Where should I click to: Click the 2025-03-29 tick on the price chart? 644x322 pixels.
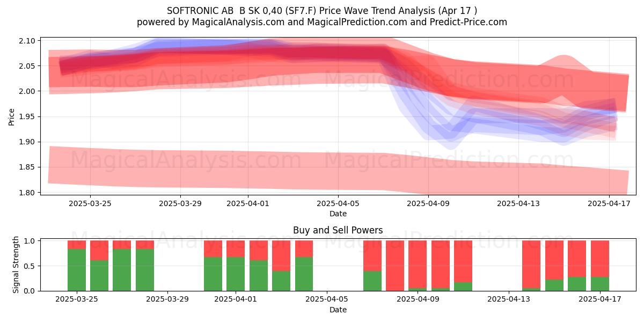tap(180, 203)
